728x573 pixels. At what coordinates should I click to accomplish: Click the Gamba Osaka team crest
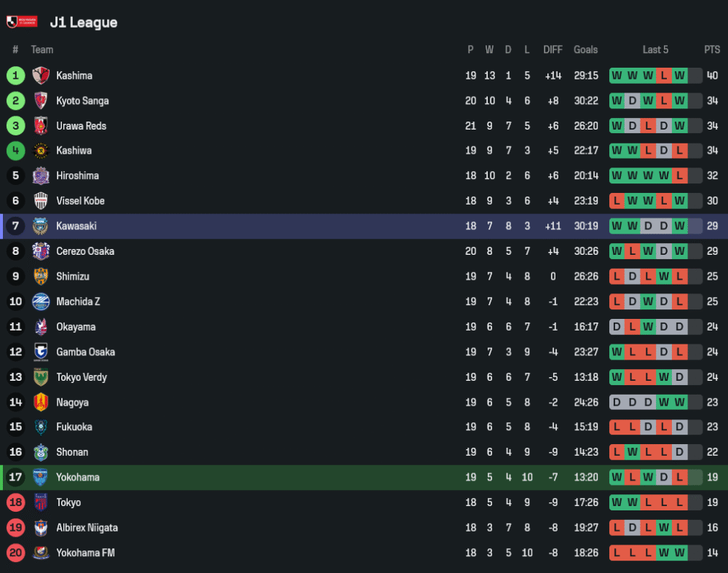[41, 352]
